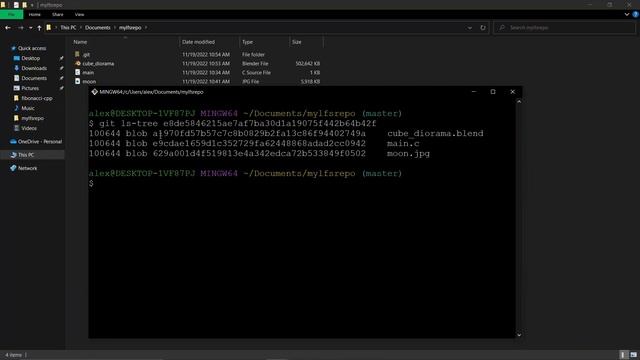Switch to large icons view layout
The height and width of the screenshot is (360, 640).
(633, 355)
